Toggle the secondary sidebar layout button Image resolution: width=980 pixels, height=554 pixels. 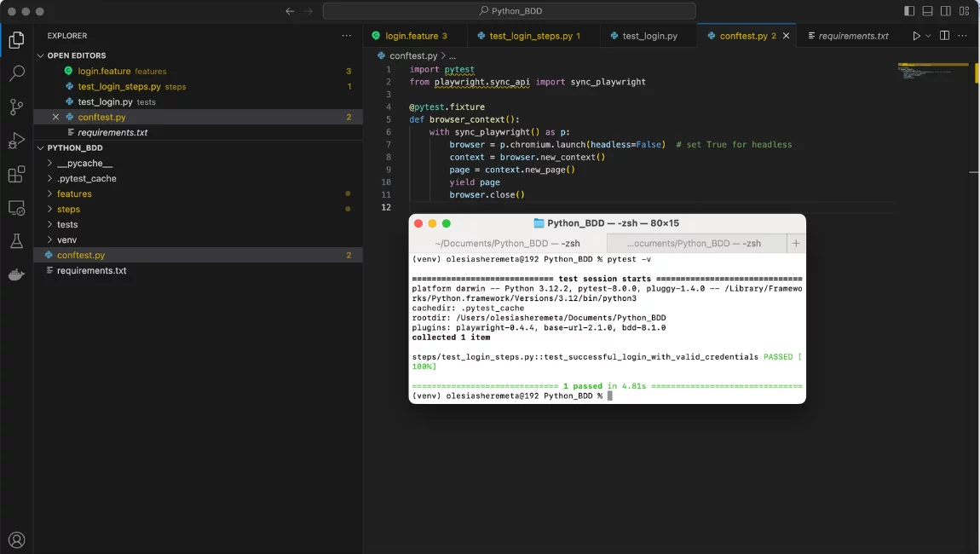[947, 11]
